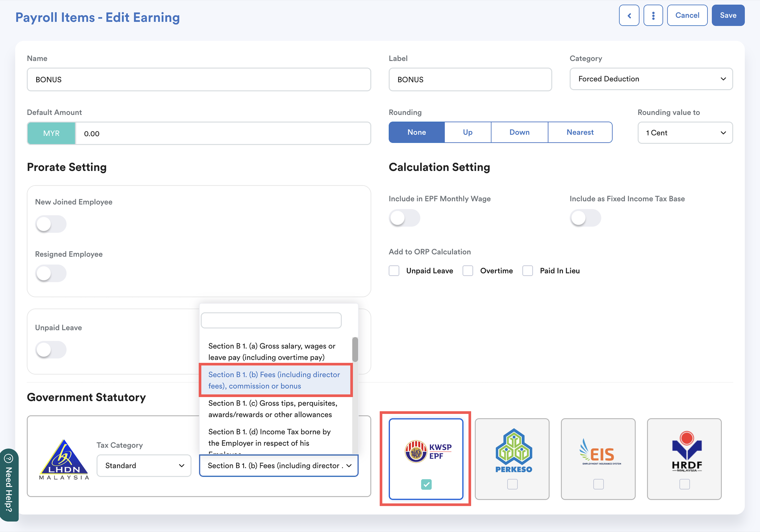760x532 pixels.
Task: Check the Overtime ORP checkbox
Action: click(x=468, y=271)
